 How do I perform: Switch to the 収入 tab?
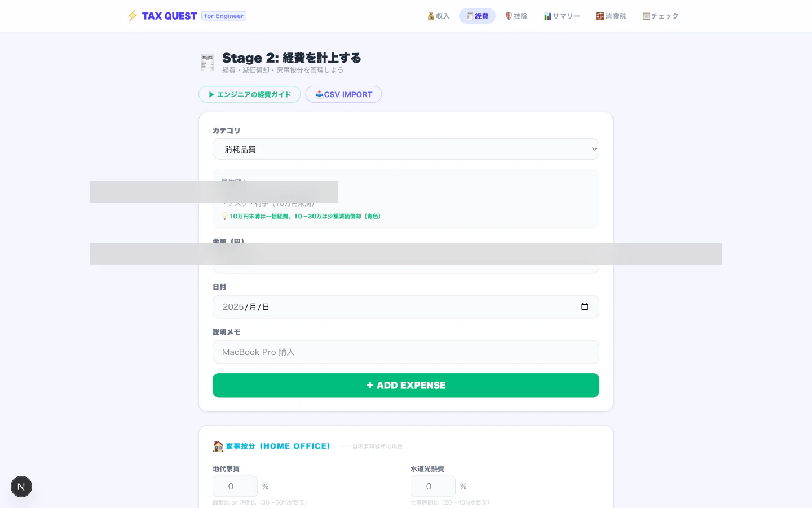tap(438, 16)
